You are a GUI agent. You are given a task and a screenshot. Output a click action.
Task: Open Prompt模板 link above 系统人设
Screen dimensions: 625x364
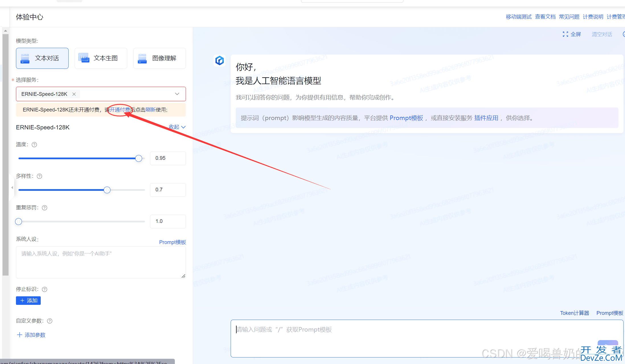(x=173, y=242)
